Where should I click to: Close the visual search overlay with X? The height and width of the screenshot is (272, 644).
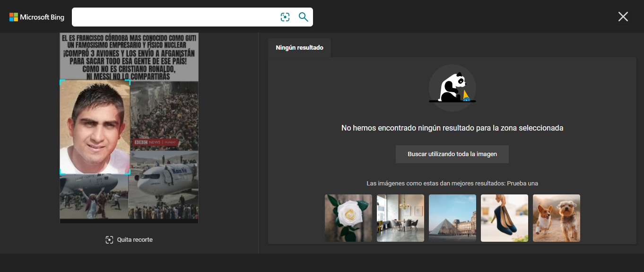[623, 17]
